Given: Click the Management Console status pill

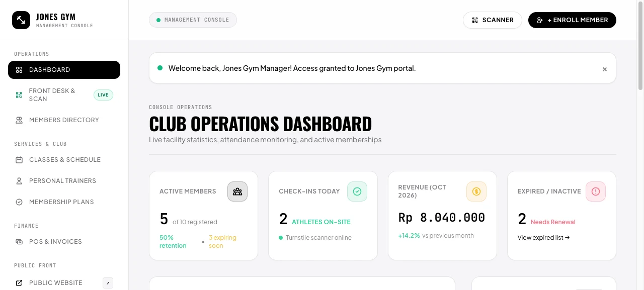Looking at the screenshot, I should pos(193,20).
